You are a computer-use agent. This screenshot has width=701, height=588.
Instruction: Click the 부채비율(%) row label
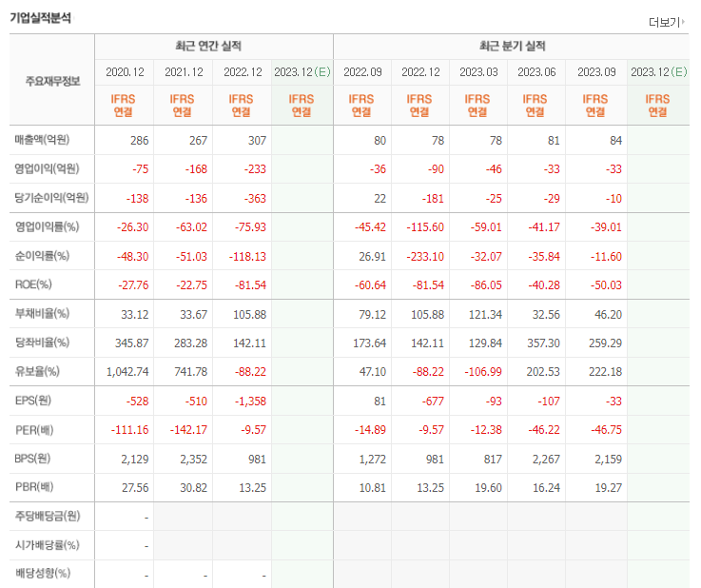tap(42, 313)
